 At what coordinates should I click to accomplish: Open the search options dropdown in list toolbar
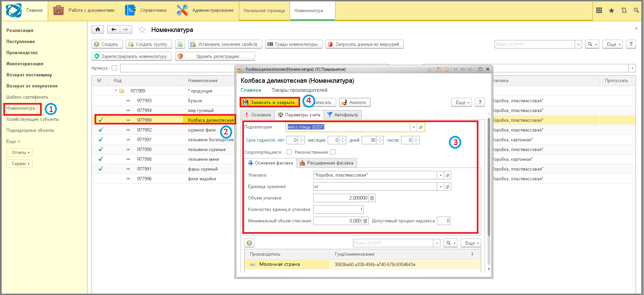(592, 44)
